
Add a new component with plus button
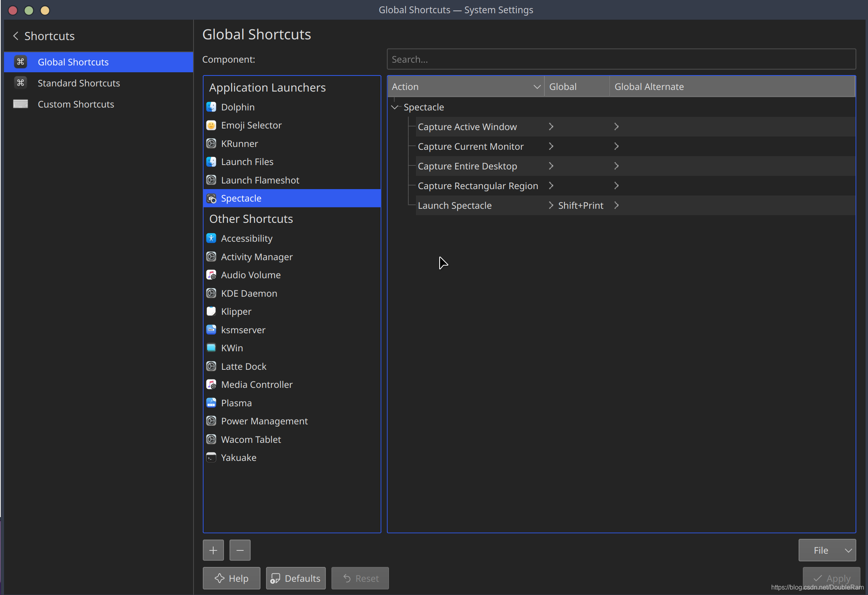click(x=213, y=550)
